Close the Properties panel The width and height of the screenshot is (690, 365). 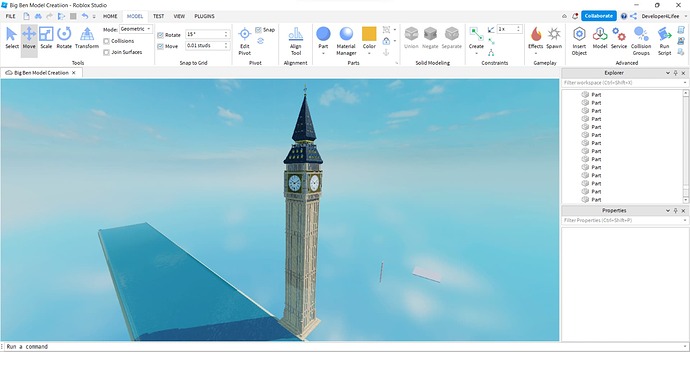pyautogui.click(x=683, y=211)
